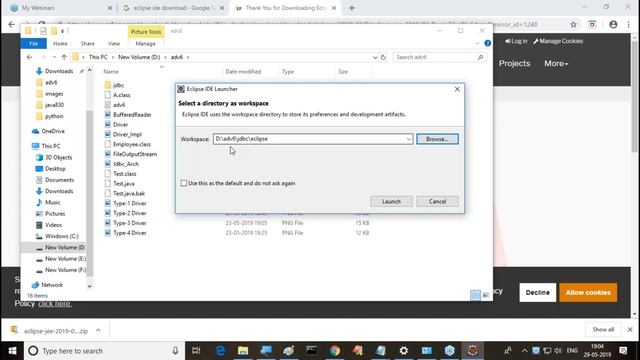Go back in File Explorer

click(x=29, y=57)
